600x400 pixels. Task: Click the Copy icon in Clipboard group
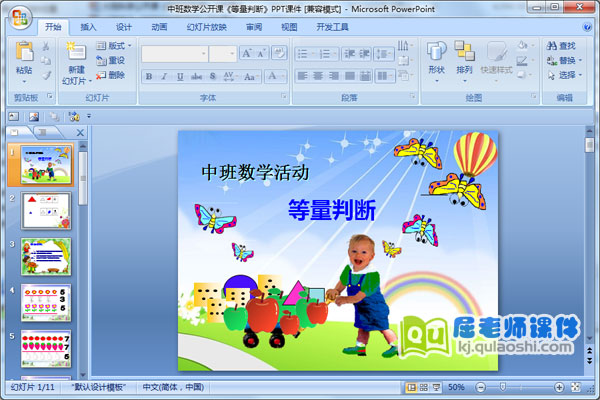point(46,60)
